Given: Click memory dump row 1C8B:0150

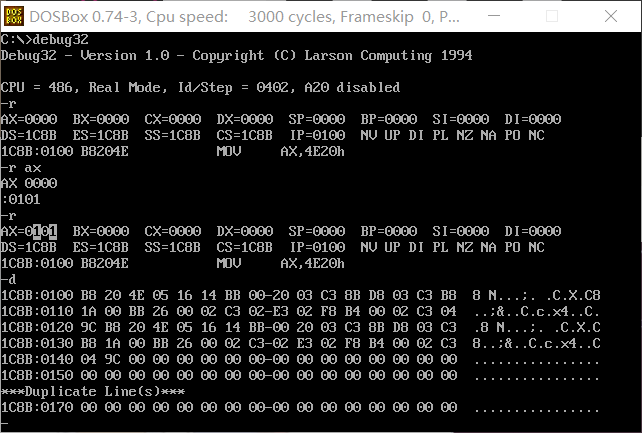Looking at the screenshot, I should (301, 375).
